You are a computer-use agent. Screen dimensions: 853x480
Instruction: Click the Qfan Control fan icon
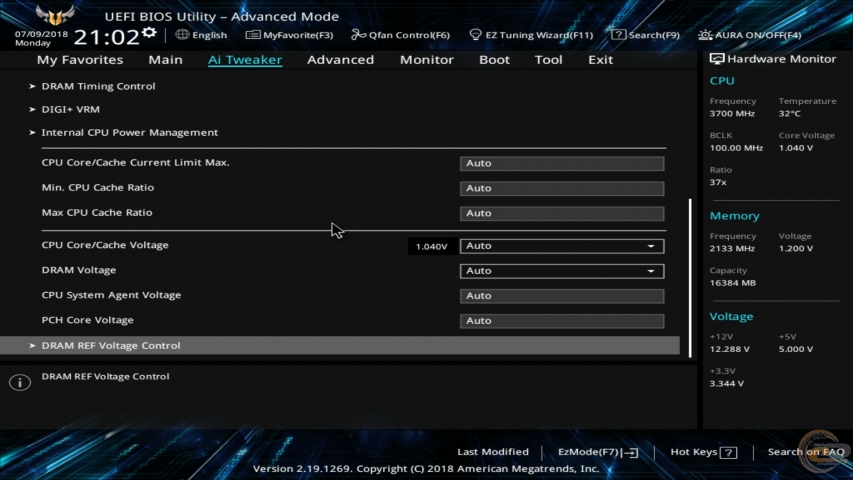coord(358,35)
